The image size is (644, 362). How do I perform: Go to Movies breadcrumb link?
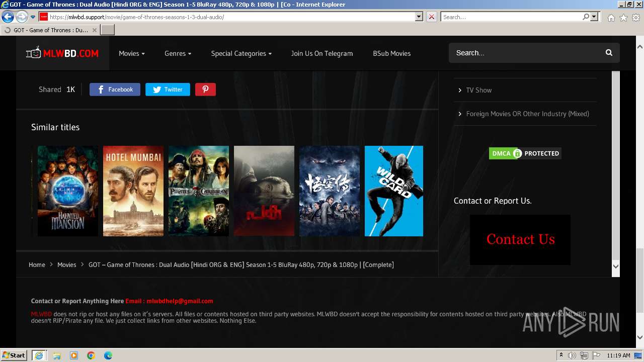[66, 264]
